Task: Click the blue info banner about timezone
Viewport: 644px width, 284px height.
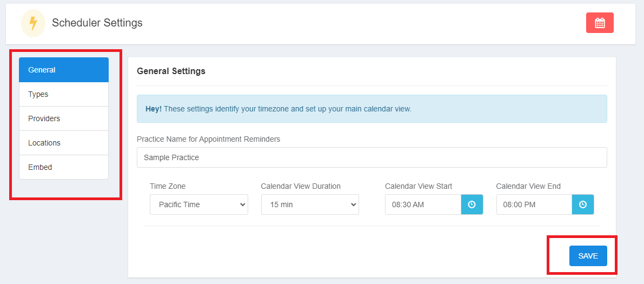Action: [371, 109]
